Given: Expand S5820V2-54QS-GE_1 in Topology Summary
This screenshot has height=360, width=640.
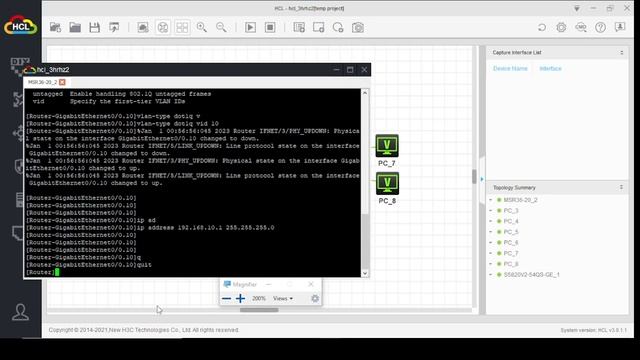Looking at the screenshot, I should pos(491,274).
